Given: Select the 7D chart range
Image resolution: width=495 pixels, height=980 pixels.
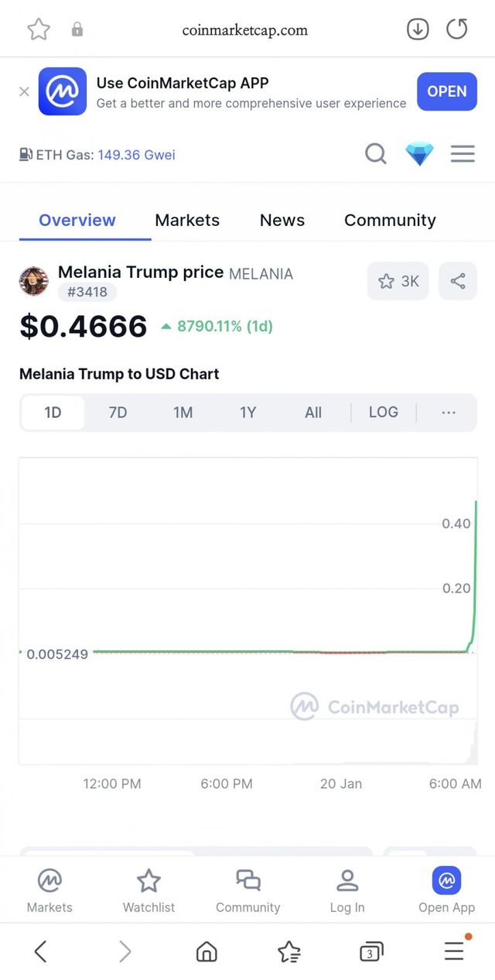Looking at the screenshot, I should point(118,413).
